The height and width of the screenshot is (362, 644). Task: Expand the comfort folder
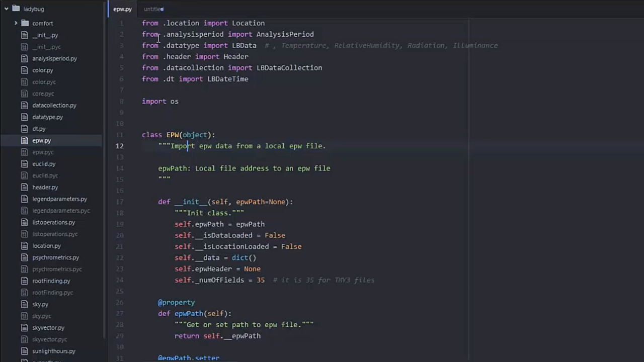point(16,23)
